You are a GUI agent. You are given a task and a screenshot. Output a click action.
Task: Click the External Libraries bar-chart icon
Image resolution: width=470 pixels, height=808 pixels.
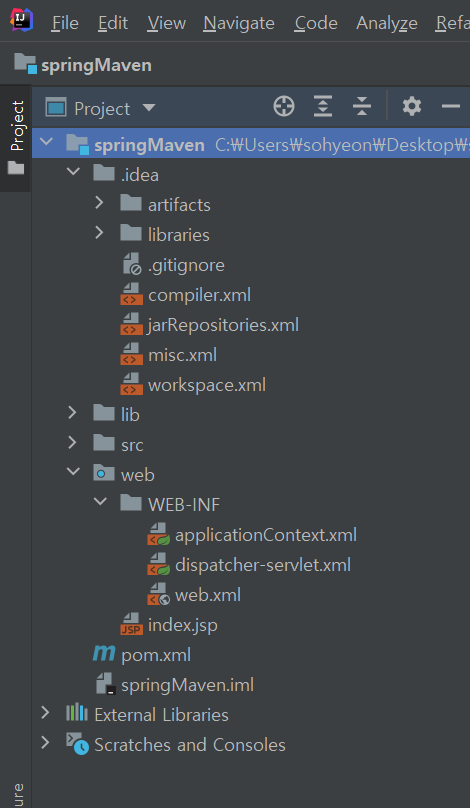(x=77, y=713)
